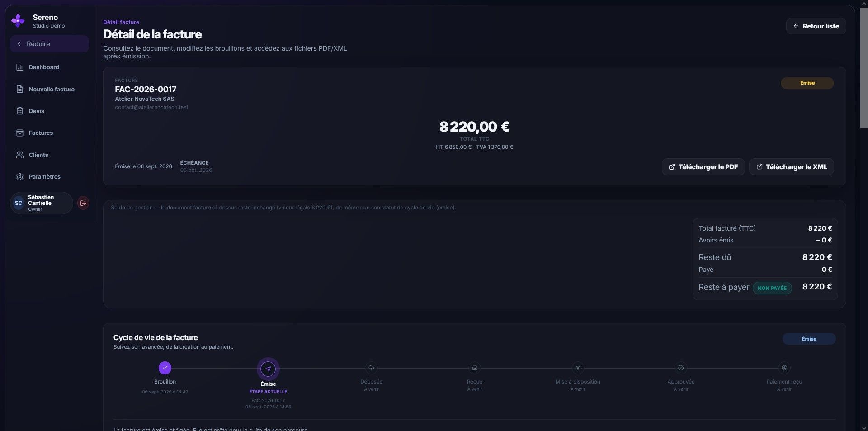Image resolution: width=868 pixels, height=431 pixels.
Task: Click the Déposée step icon
Action: (x=371, y=368)
